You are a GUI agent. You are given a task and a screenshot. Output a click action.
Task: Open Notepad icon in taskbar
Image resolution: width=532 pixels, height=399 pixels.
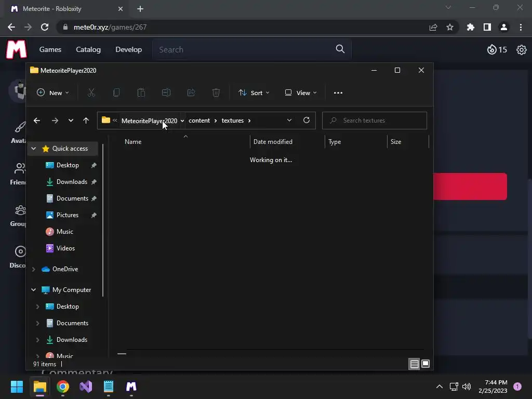tap(109, 387)
